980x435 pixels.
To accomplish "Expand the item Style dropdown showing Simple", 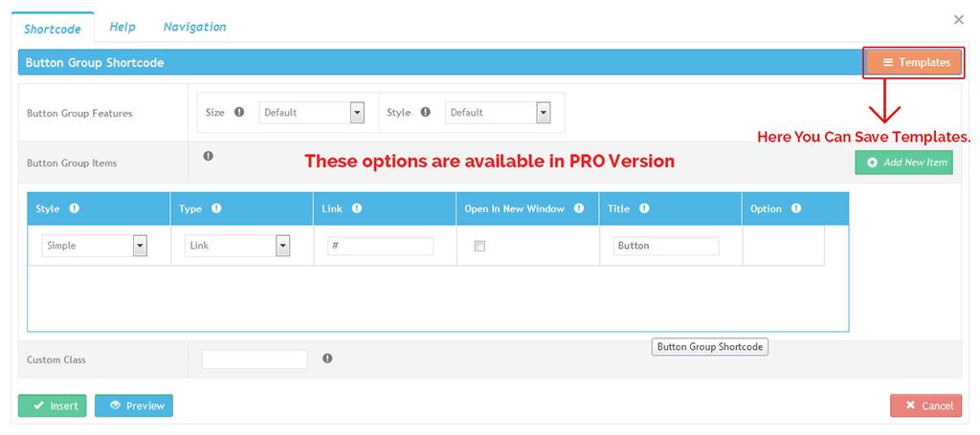I will pyautogui.click(x=94, y=246).
